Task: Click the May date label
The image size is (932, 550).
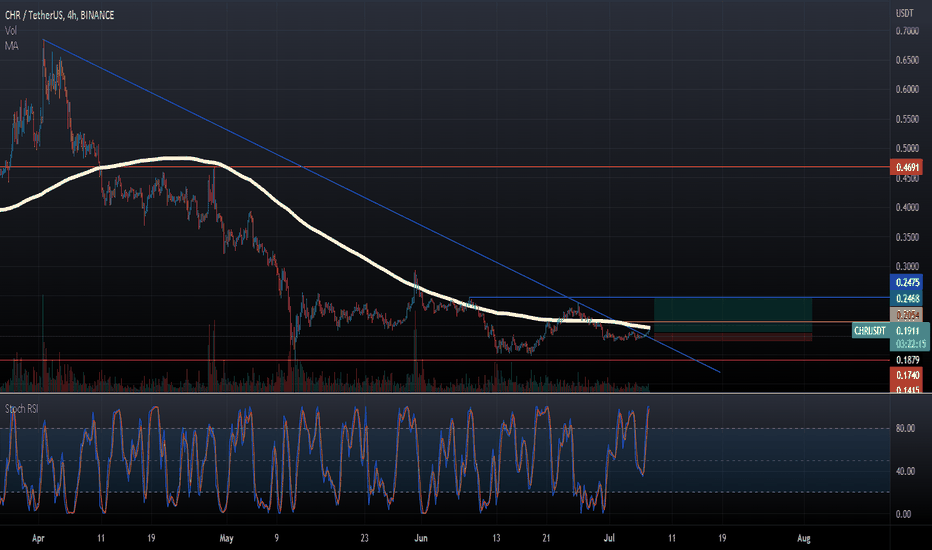Action: [226, 538]
